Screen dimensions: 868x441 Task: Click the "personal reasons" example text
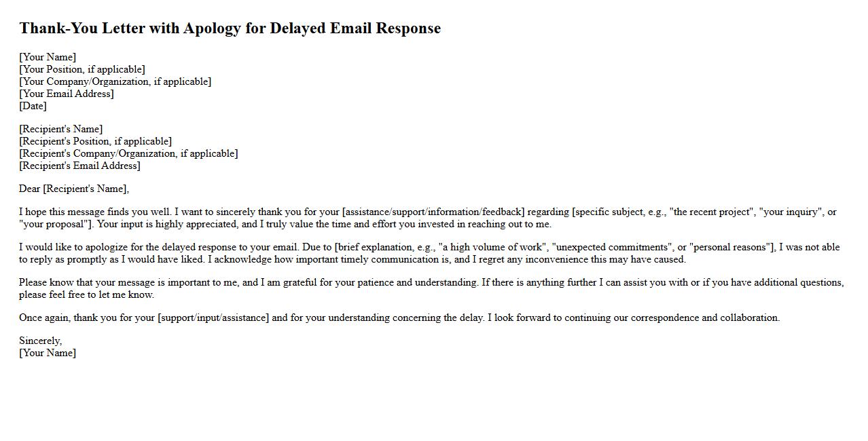[x=731, y=247]
